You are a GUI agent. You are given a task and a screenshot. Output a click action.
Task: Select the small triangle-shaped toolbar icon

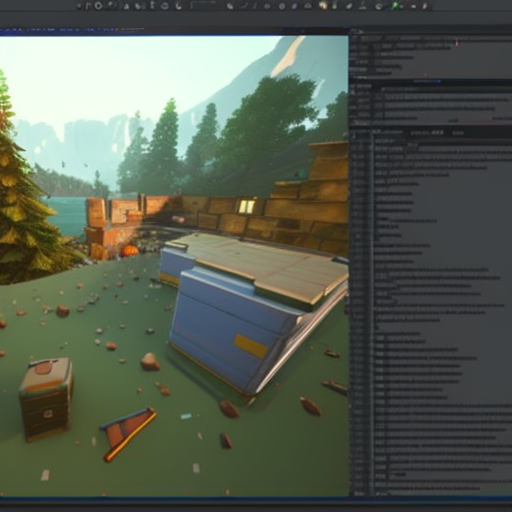(126, 6)
